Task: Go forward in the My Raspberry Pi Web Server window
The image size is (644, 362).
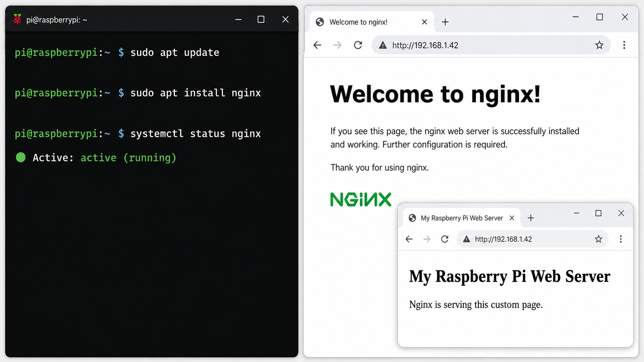Action: coord(427,239)
